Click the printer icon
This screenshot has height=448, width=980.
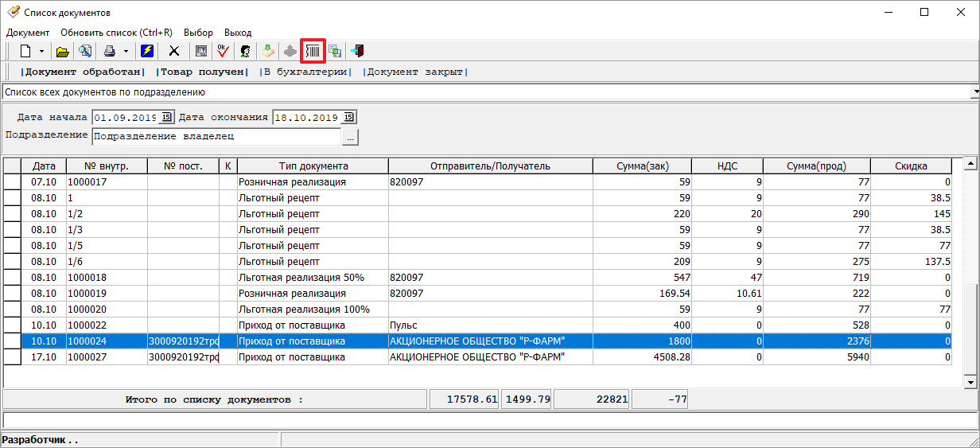(x=110, y=51)
